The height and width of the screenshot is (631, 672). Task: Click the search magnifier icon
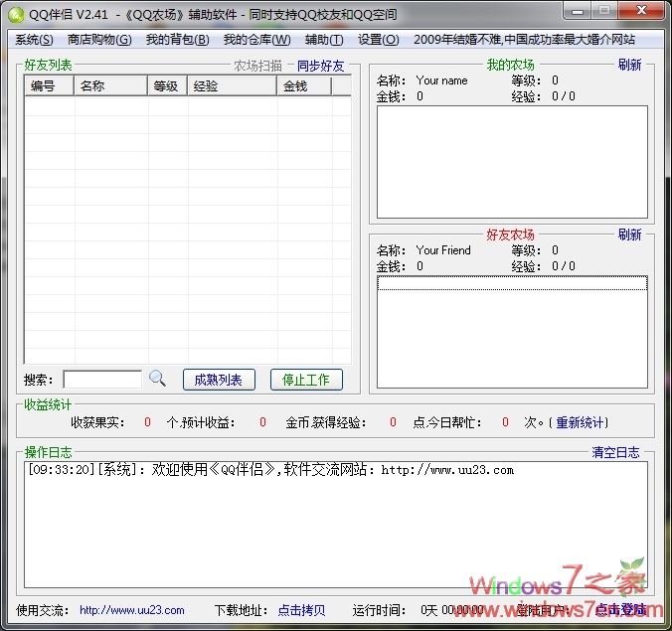pyautogui.click(x=157, y=379)
